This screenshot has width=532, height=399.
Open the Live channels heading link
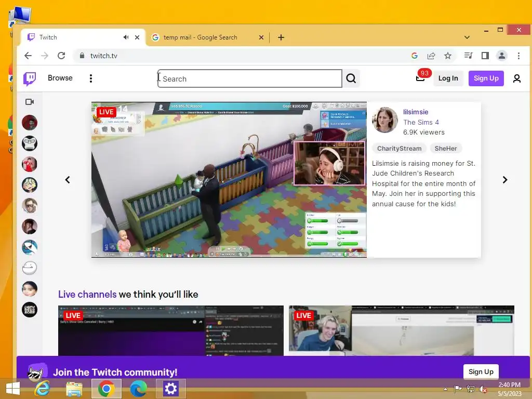click(x=87, y=294)
